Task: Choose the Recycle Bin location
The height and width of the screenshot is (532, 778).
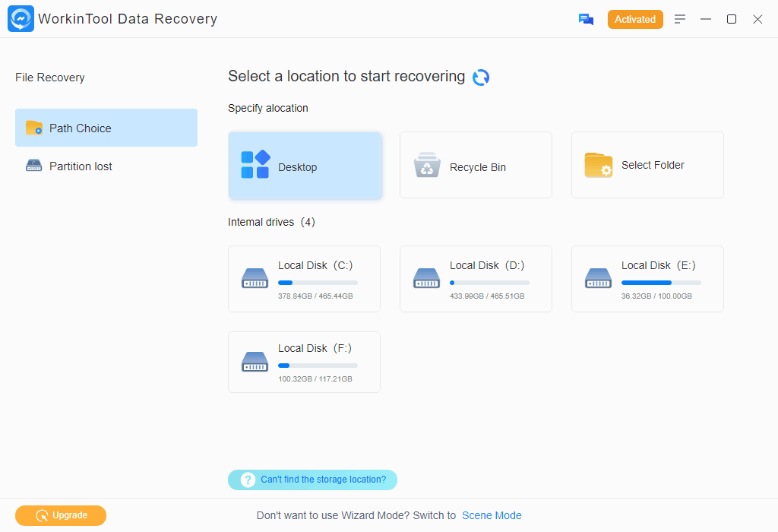Action: click(476, 166)
